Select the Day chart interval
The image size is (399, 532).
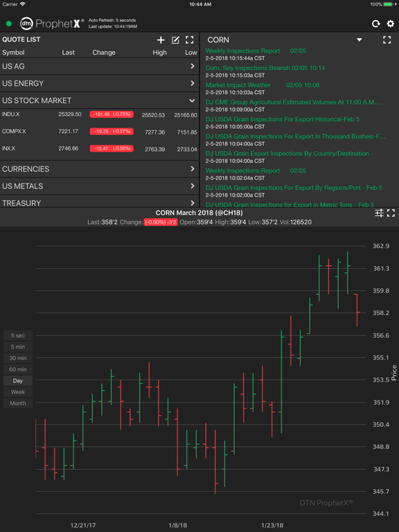[x=18, y=381]
